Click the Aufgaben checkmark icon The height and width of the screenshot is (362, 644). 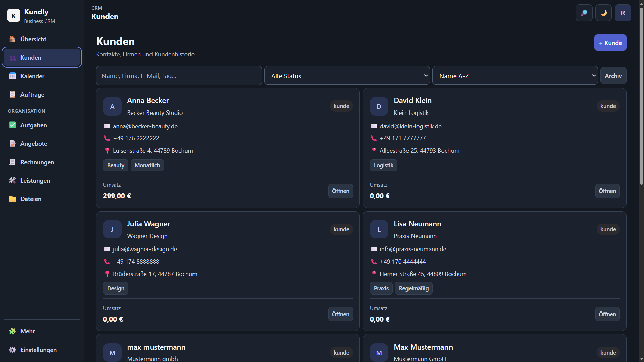coord(12,125)
